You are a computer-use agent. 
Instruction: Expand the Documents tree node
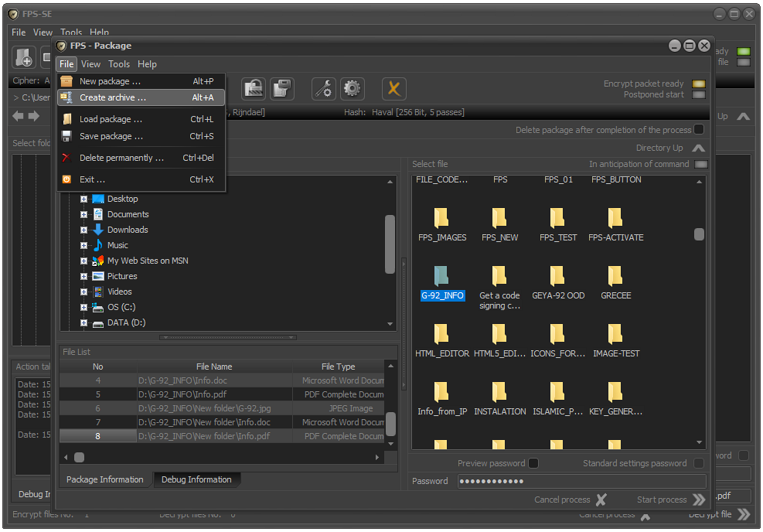coord(83,214)
